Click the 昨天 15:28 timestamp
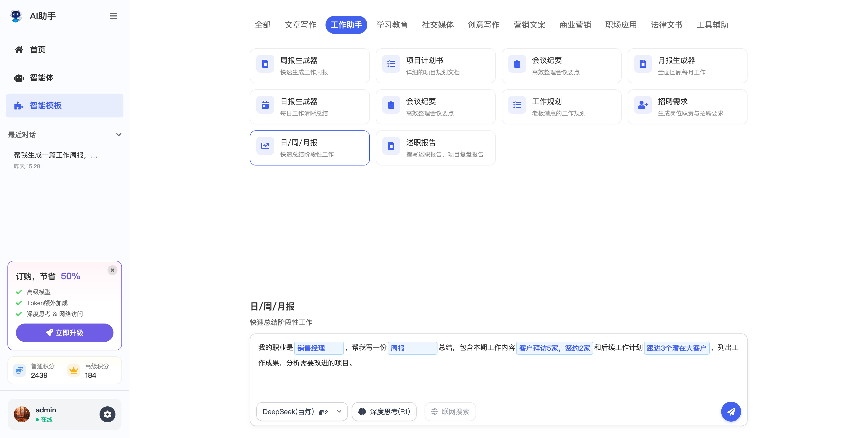Screen dimensions: 868x438 click(x=27, y=166)
